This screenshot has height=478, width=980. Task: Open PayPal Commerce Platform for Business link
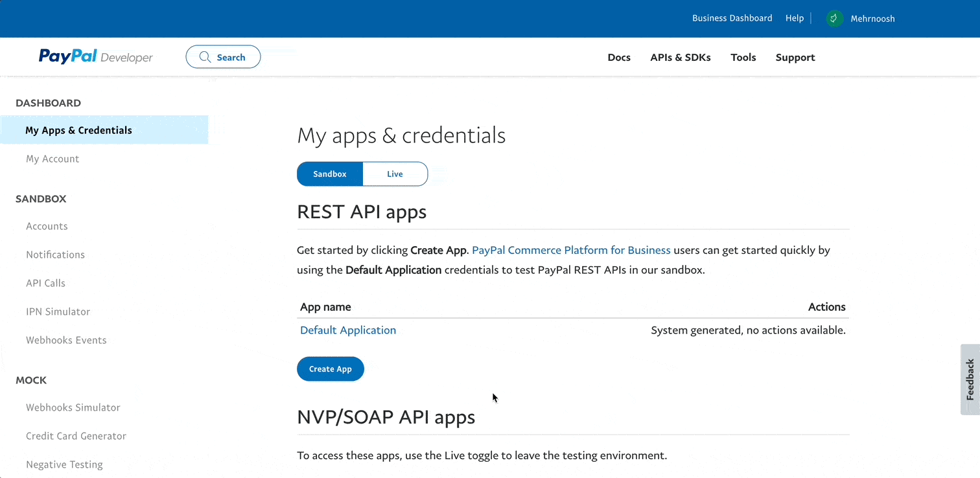click(x=571, y=250)
